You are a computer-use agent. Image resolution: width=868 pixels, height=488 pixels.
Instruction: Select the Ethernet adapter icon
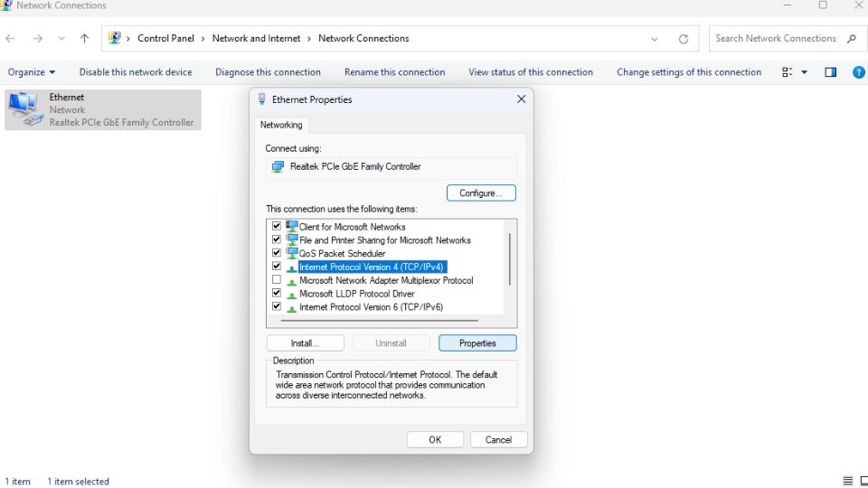pos(25,109)
